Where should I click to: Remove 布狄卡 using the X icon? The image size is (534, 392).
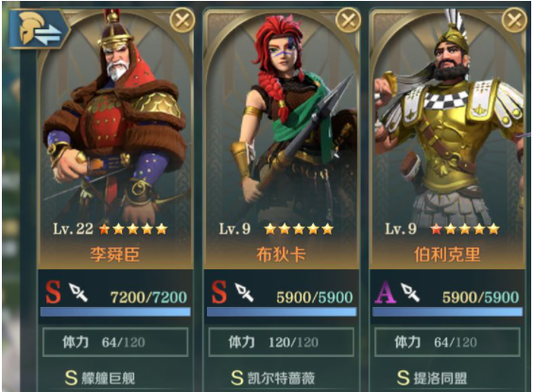click(x=348, y=21)
